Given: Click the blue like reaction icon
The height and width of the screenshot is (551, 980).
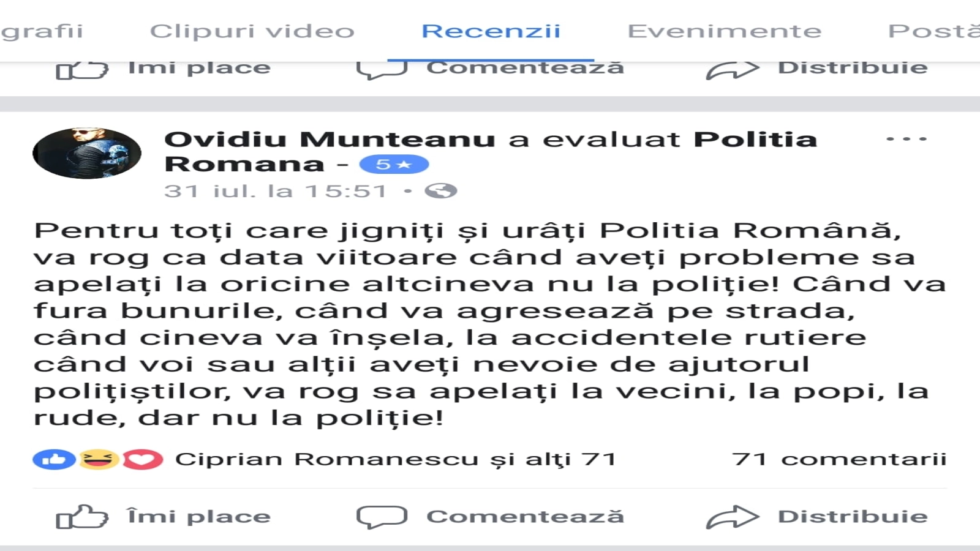Looking at the screenshot, I should [54, 459].
